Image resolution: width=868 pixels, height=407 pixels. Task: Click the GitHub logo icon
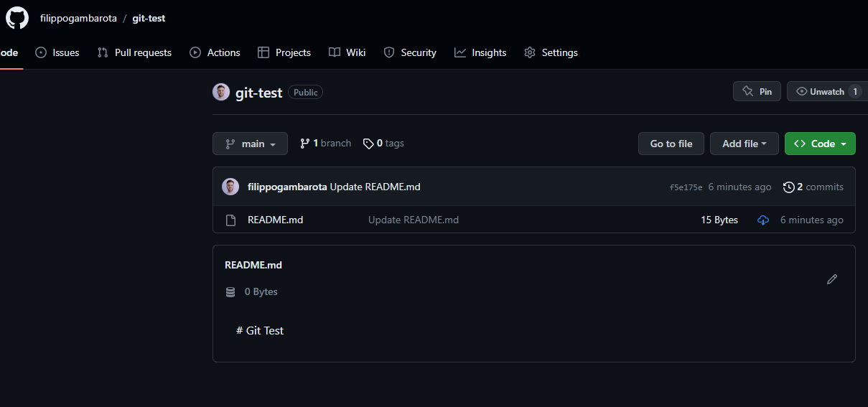(x=17, y=18)
